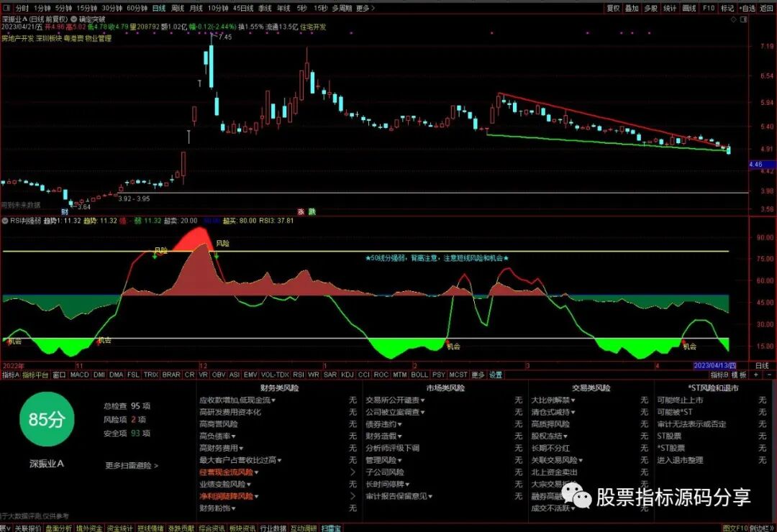Switch to 周线 weekly chart
Image resolution: width=777 pixels, height=532 pixels.
click(x=178, y=8)
